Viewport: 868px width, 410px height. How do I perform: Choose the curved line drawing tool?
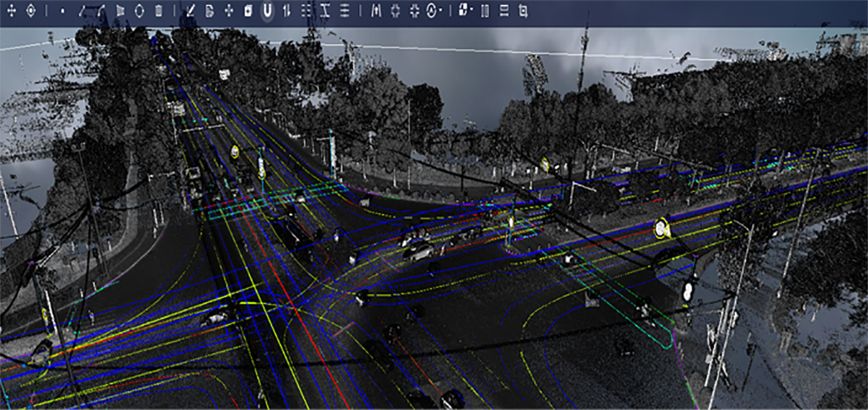[100, 10]
